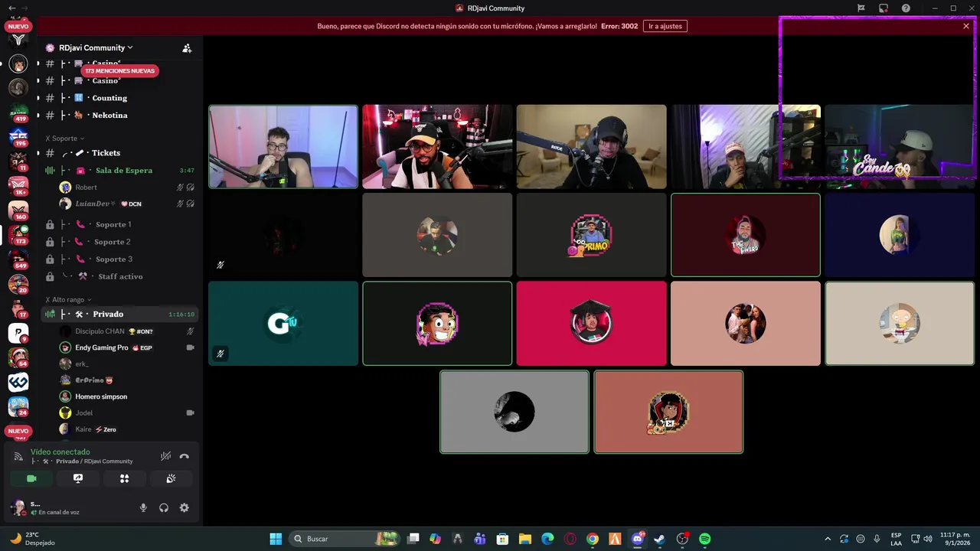This screenshot has width=980, height=551.
Task: Open own user profile avatar panel
Action: coord(18,507)
